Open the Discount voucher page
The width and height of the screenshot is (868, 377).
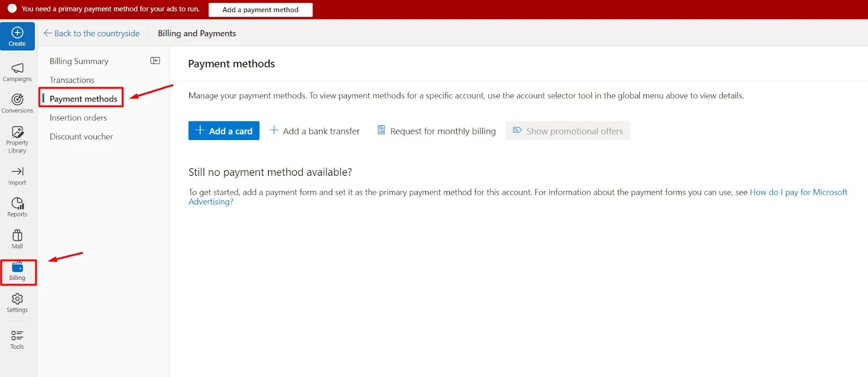point(81,137)
